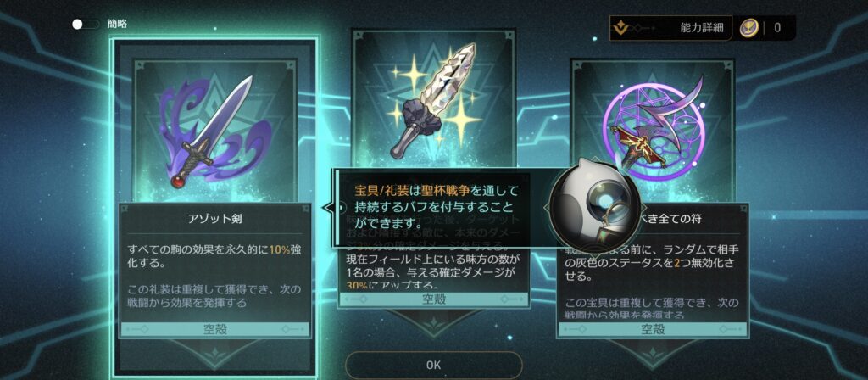Confirm selection with the OK button
This screenshot has width=868, height=380.
433,365
